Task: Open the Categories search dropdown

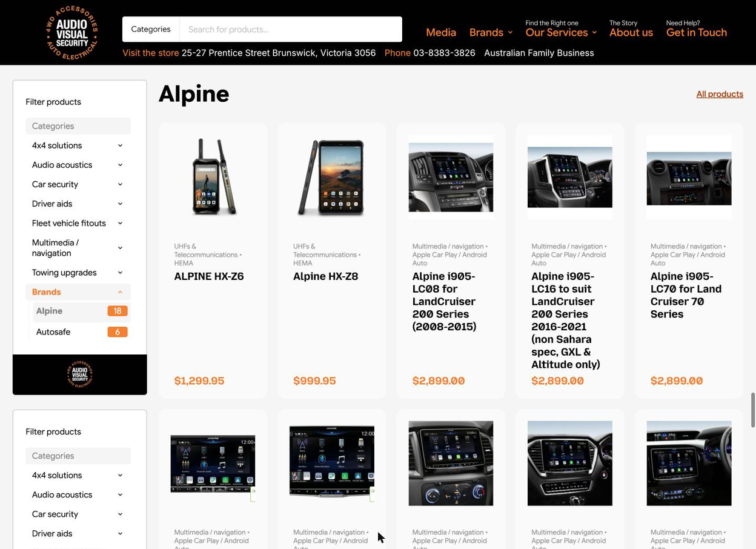Action: (151, 29)
